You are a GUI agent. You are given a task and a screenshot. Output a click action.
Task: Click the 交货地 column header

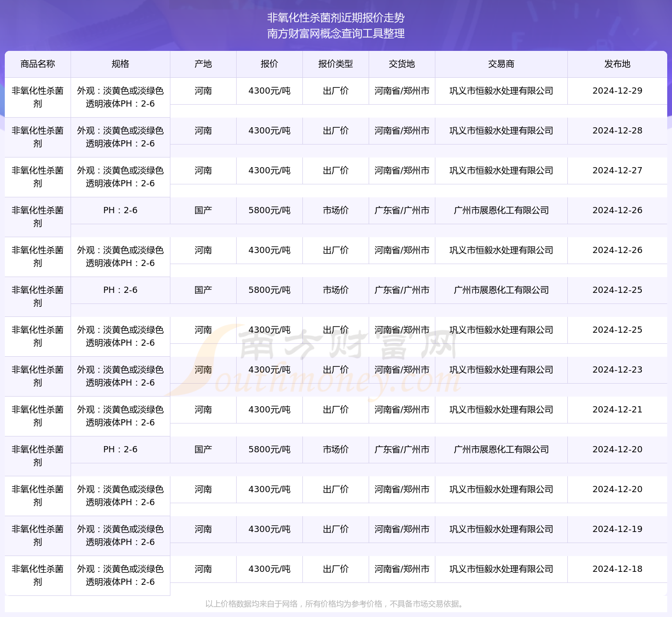[402, 64]
